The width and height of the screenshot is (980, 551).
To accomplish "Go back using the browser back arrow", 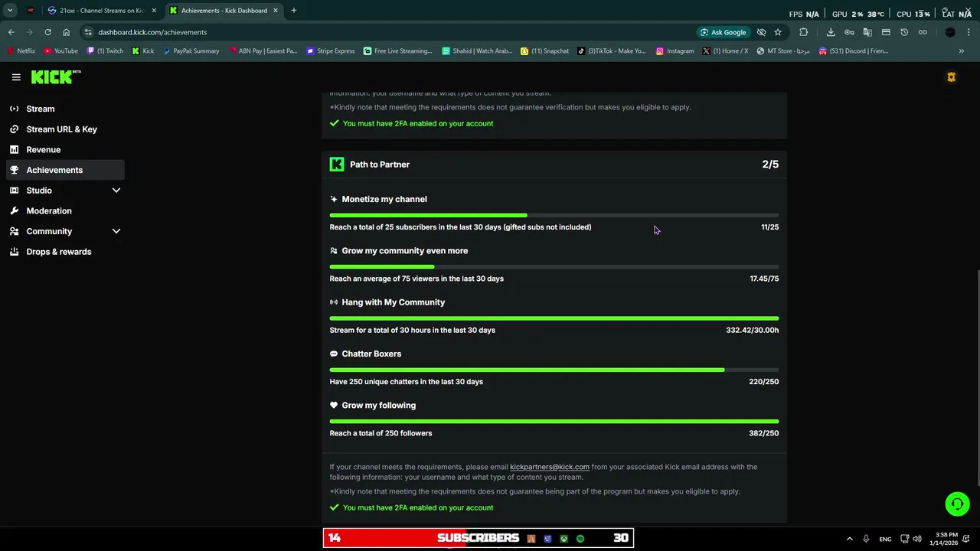I will pos(11,32).
